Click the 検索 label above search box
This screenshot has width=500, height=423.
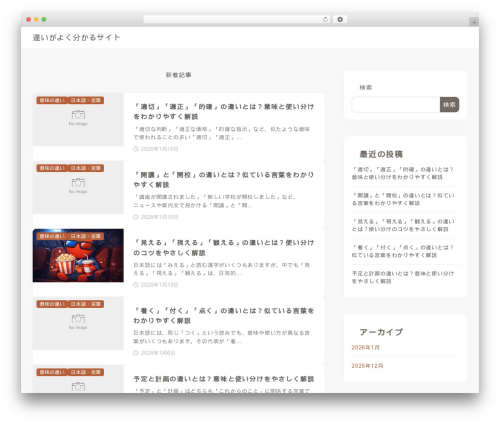[x=366, y=87]
